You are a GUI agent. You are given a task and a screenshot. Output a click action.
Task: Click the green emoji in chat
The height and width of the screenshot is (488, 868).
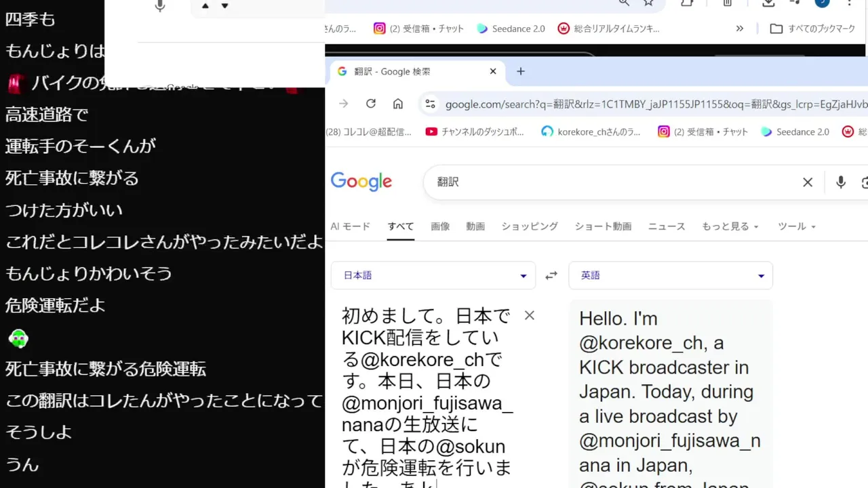[x=18, y=338]
